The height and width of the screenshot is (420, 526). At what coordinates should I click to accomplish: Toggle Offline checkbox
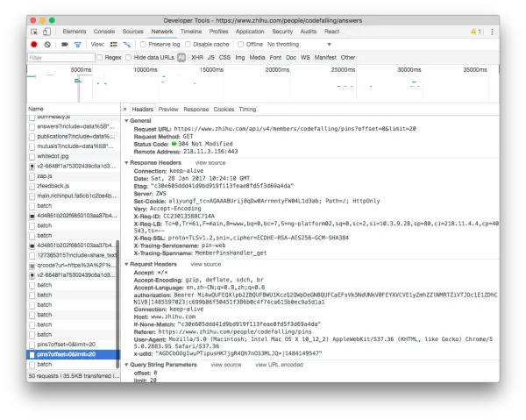[x=240, y=45]
